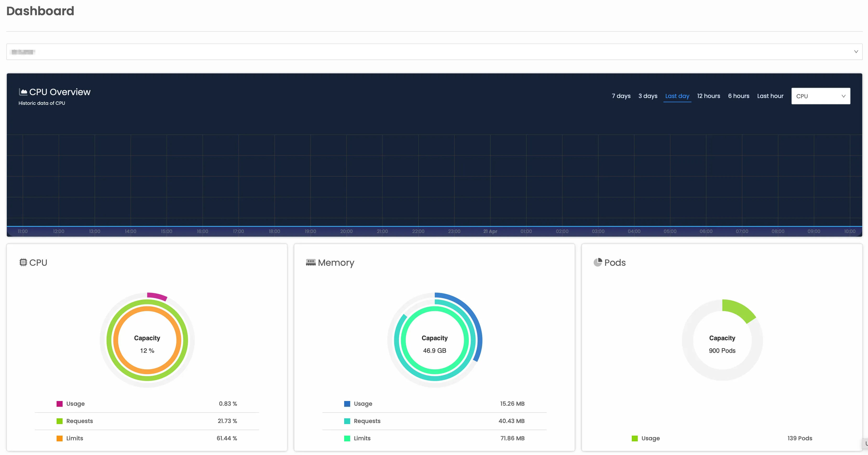Switch to the Last hour range
Screen dimensions: 868x455
point(770,96)
